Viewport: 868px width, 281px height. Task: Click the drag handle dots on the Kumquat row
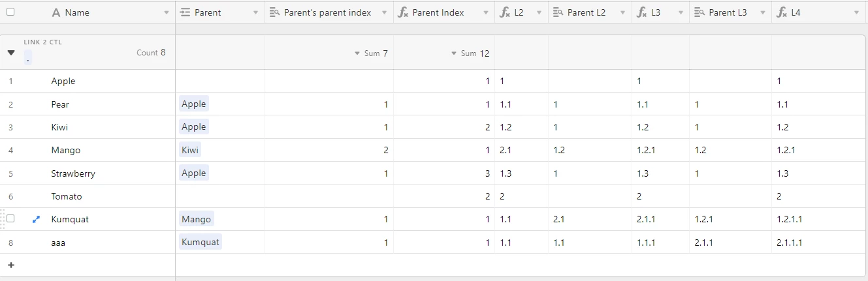pyautogui.click(x=2, y=219)
